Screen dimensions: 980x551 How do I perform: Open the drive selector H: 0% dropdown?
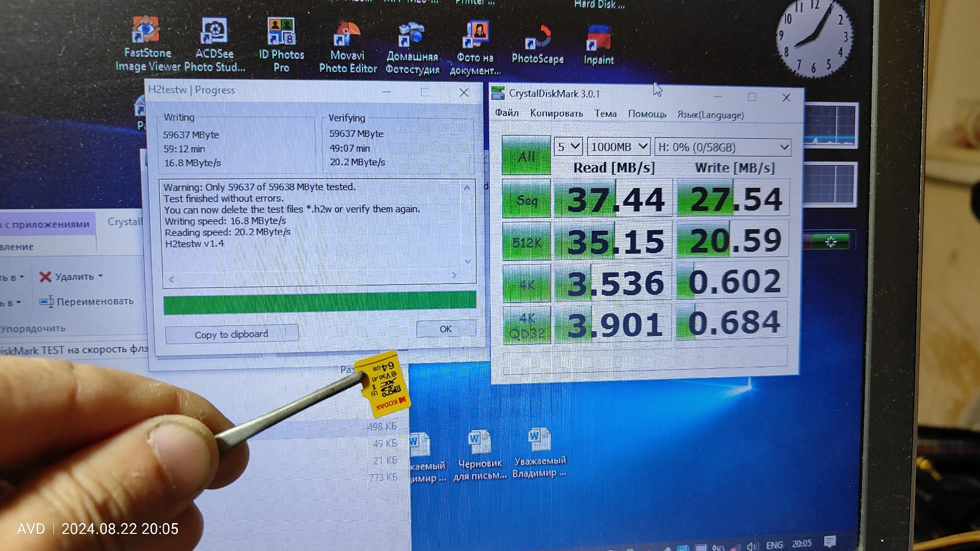coord(722,147)
